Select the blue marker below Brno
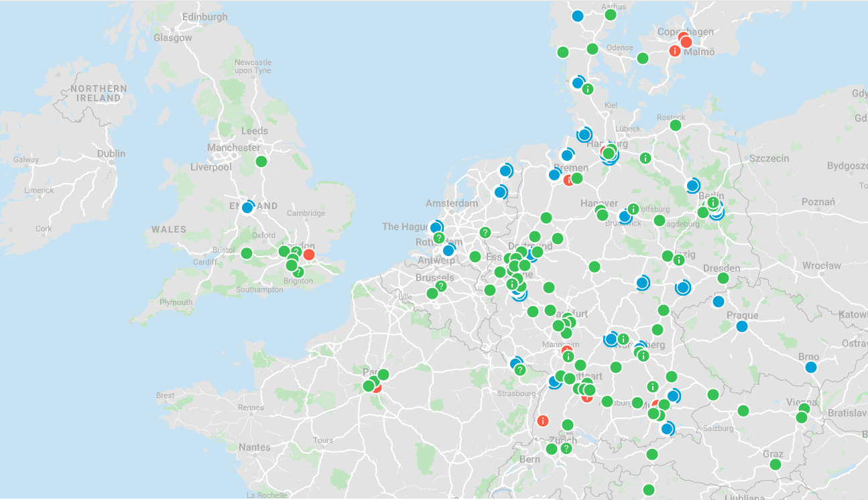 click(x=811, y=367)
